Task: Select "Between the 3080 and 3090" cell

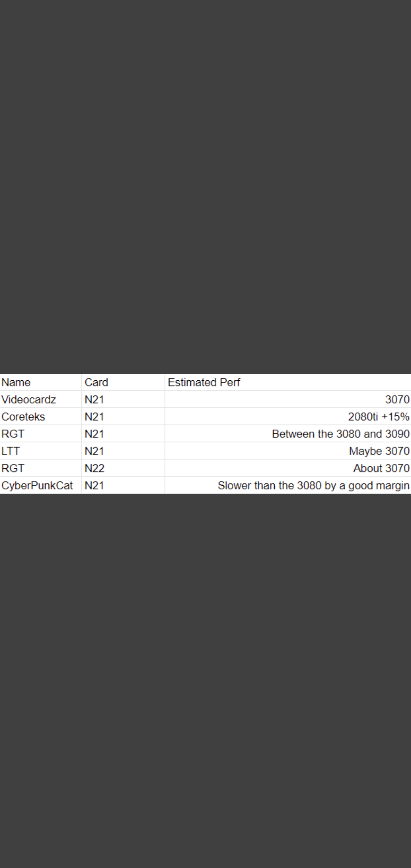Action: pos(340,434)
